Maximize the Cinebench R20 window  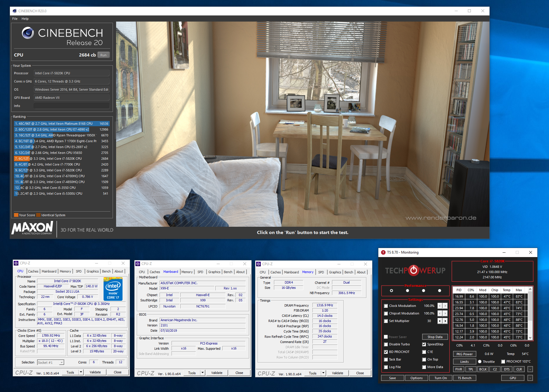pos(469,11)
